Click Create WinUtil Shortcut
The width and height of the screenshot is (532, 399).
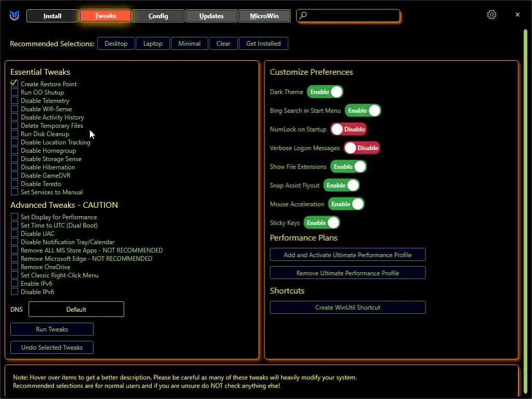pyautogui.click(x=348, y=308)
